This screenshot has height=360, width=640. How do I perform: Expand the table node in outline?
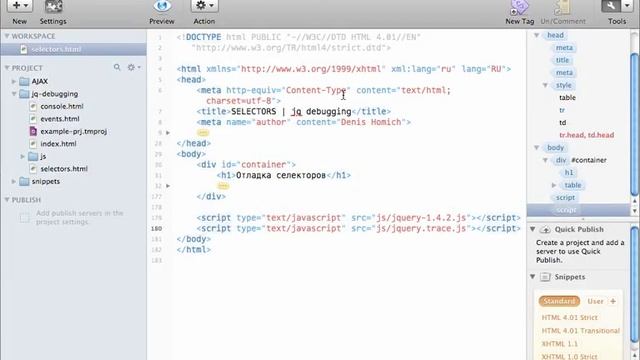(554, 185)
